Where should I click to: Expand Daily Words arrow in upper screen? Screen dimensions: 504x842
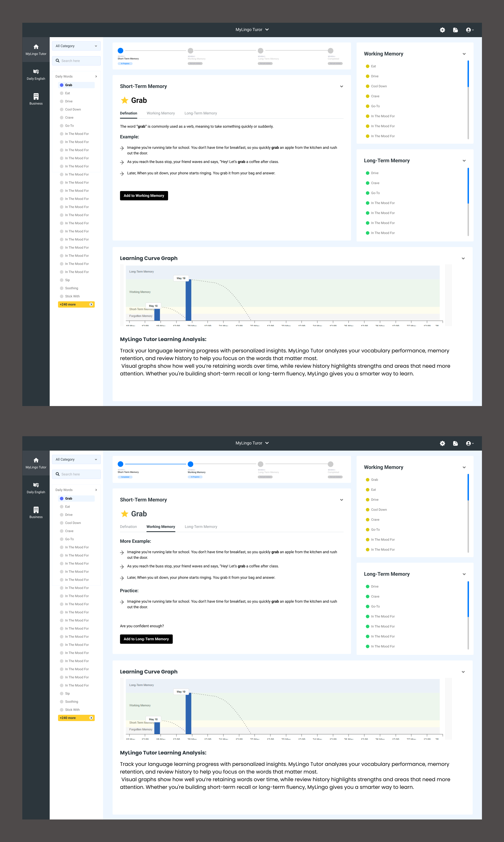96,76
